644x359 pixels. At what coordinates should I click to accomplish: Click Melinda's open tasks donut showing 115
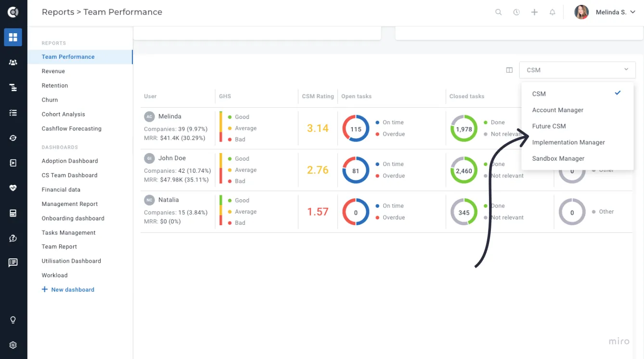click(x=356, y=128)
